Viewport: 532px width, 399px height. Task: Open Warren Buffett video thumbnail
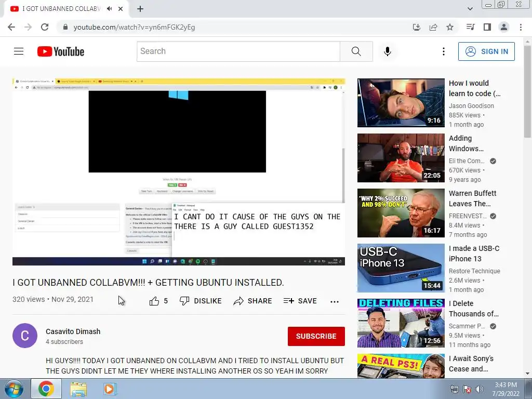coord(401,213)
